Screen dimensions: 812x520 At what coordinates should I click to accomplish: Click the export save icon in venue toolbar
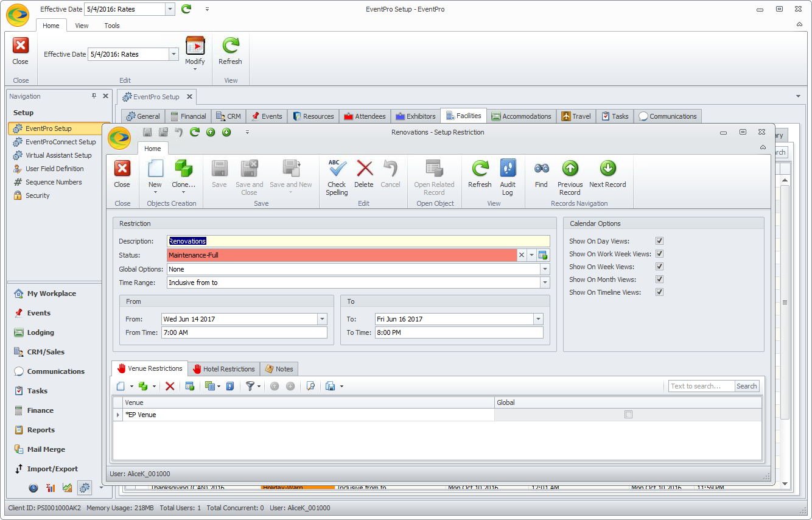(331, 386)
